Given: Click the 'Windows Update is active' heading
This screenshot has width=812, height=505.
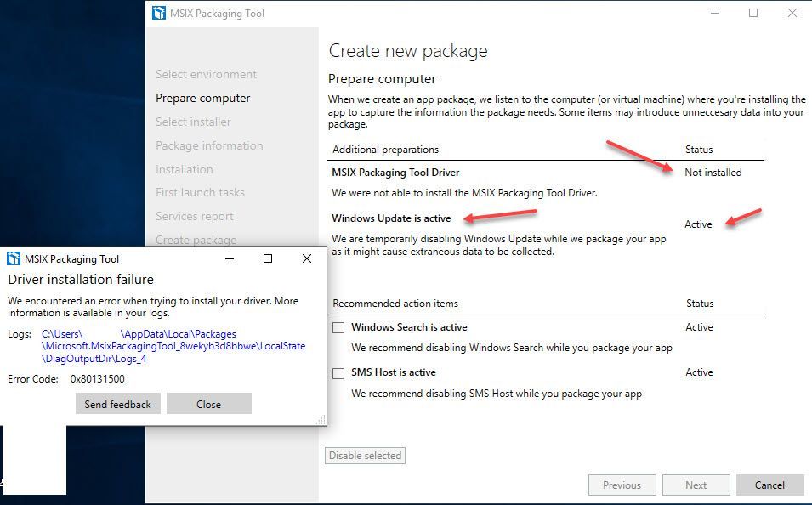Looking at the screenshot, I should (x=391, y=218).
